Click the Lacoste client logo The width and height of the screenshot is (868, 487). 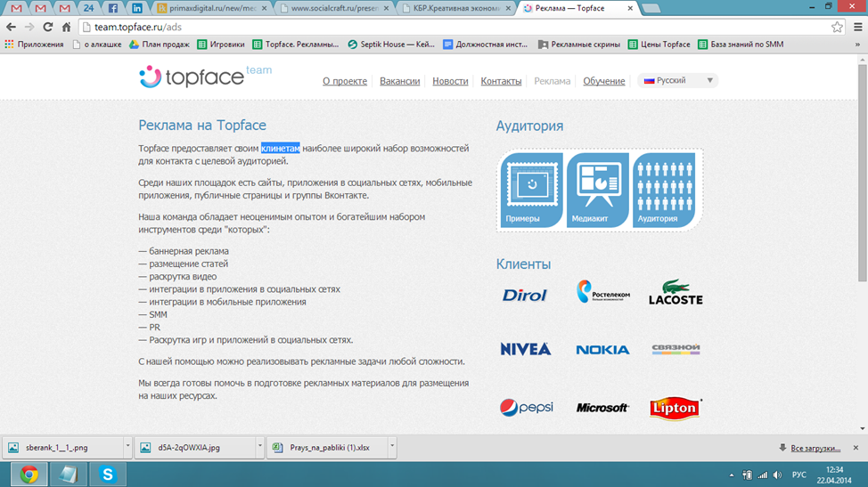pyautogui.click(x=676, y=292)
